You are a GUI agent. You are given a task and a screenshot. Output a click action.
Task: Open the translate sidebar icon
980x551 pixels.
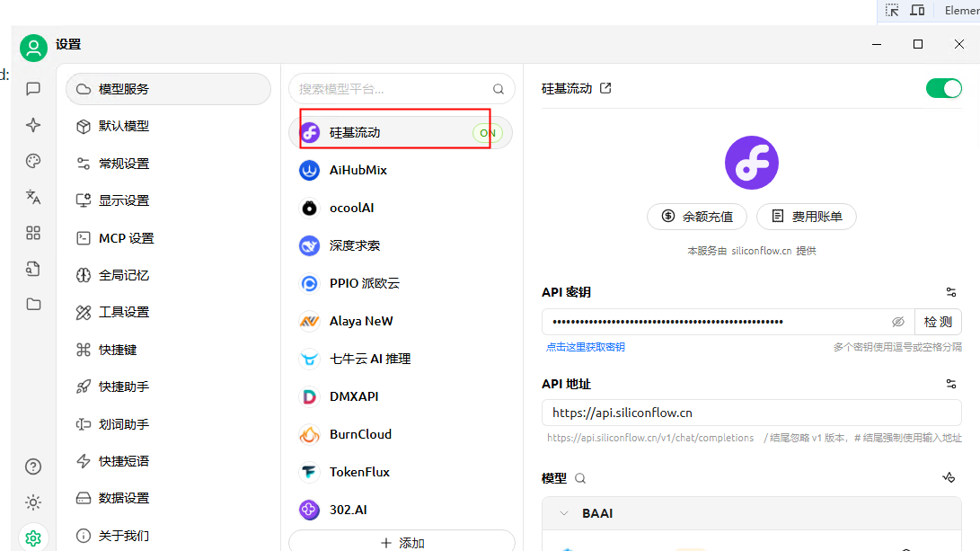click(34, 197)
